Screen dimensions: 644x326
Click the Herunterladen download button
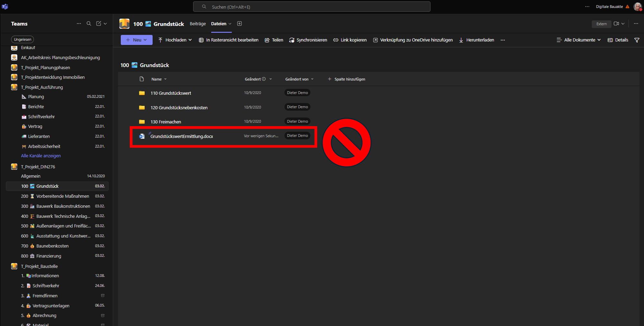coord(477,40)
